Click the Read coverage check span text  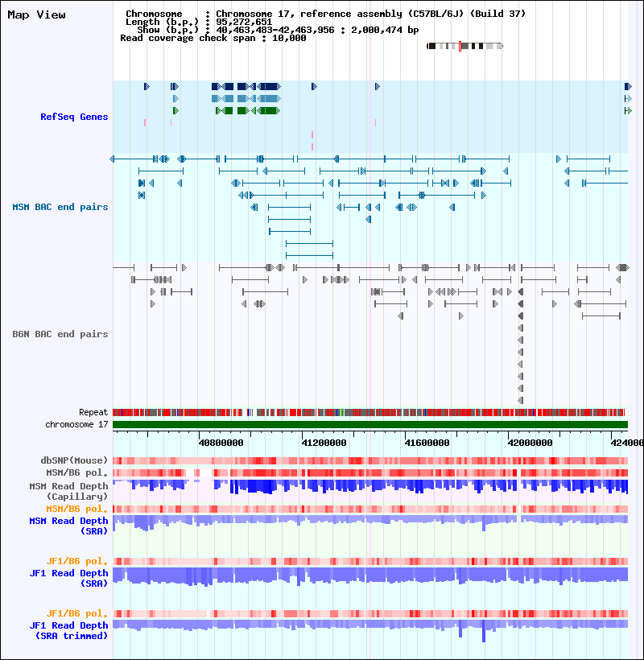click(213, 39)
